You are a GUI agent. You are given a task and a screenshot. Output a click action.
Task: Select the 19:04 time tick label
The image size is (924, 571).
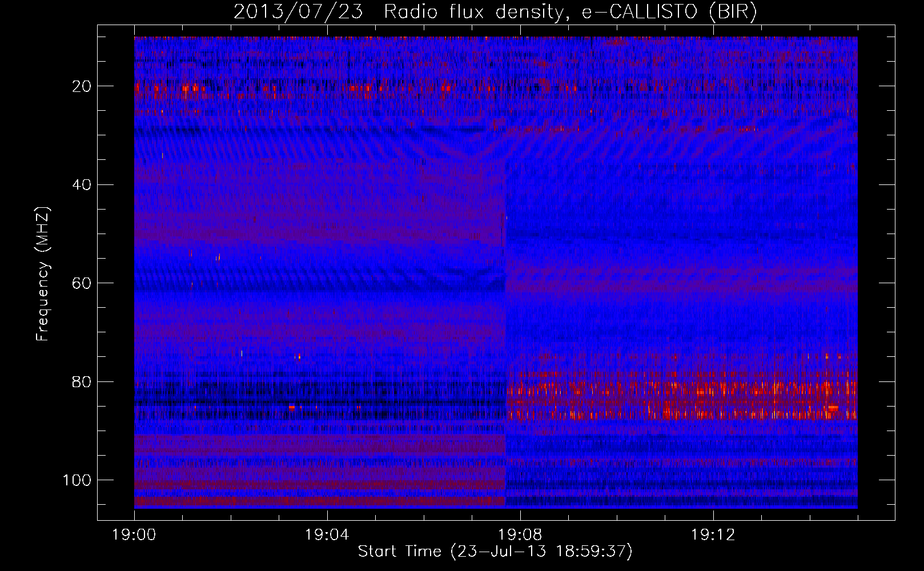click(x=327, y=535)
